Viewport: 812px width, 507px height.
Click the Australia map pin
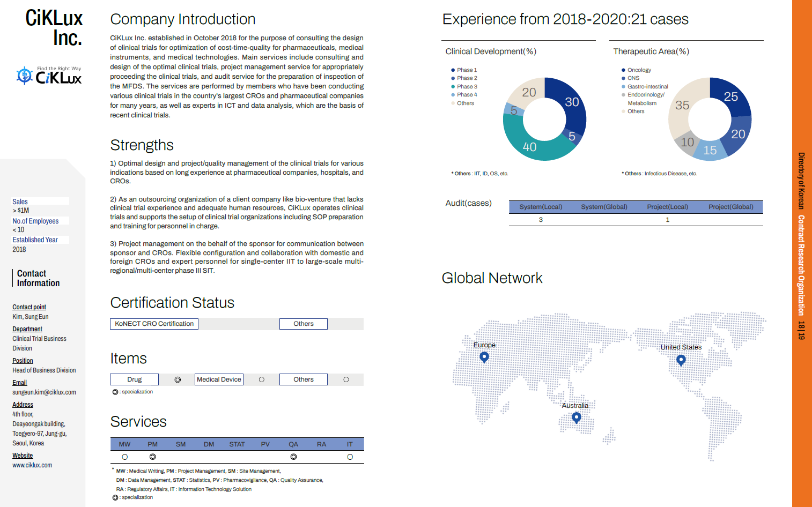tap(577, 417)
